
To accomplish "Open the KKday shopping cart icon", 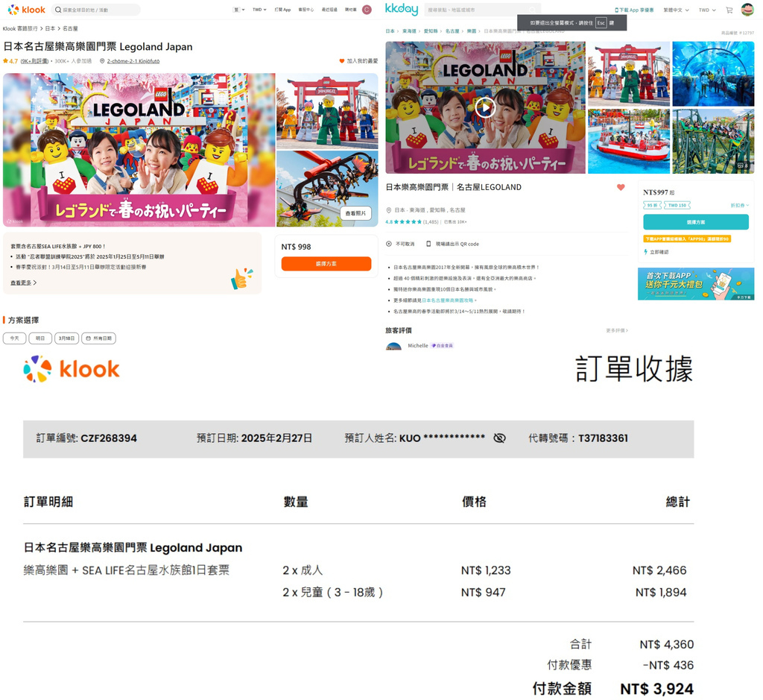I will [x=729, y=10].
